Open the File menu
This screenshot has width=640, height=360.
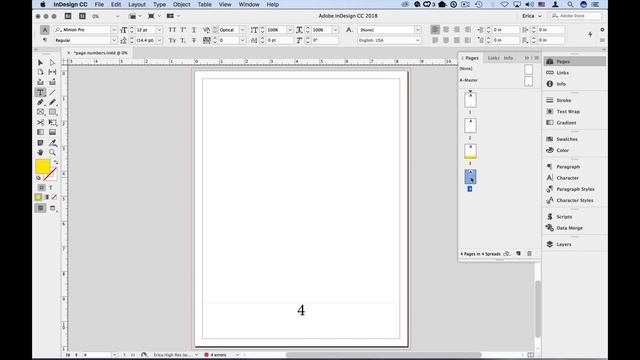[x=99, y=4]
